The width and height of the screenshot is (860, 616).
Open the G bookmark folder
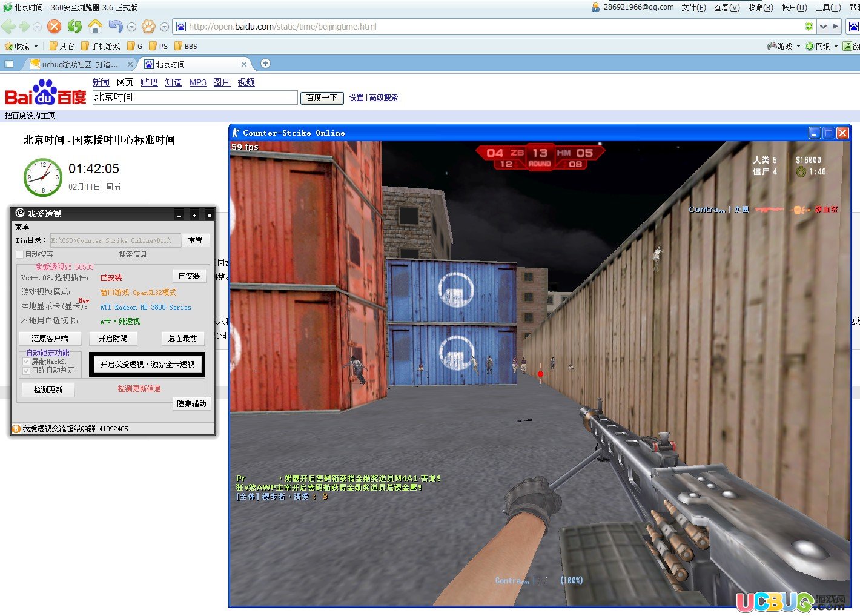[x=134, y=46]
